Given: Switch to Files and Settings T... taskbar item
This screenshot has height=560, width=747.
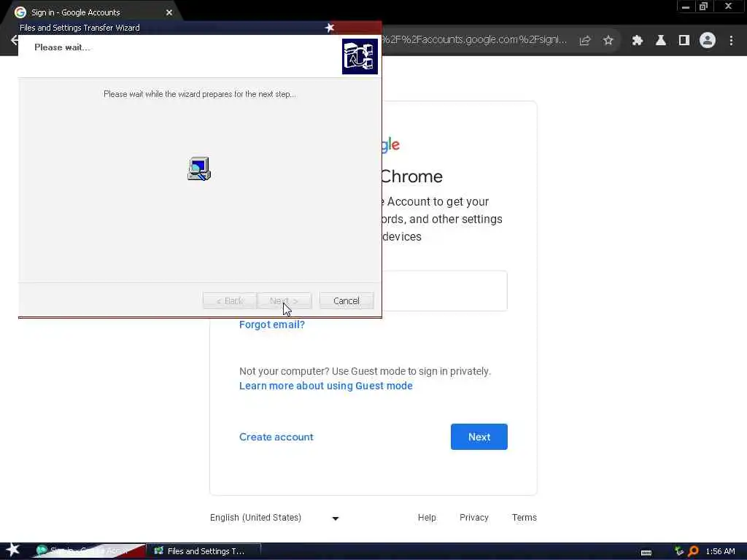Looking at the screenshot, I should pos(204,551).
